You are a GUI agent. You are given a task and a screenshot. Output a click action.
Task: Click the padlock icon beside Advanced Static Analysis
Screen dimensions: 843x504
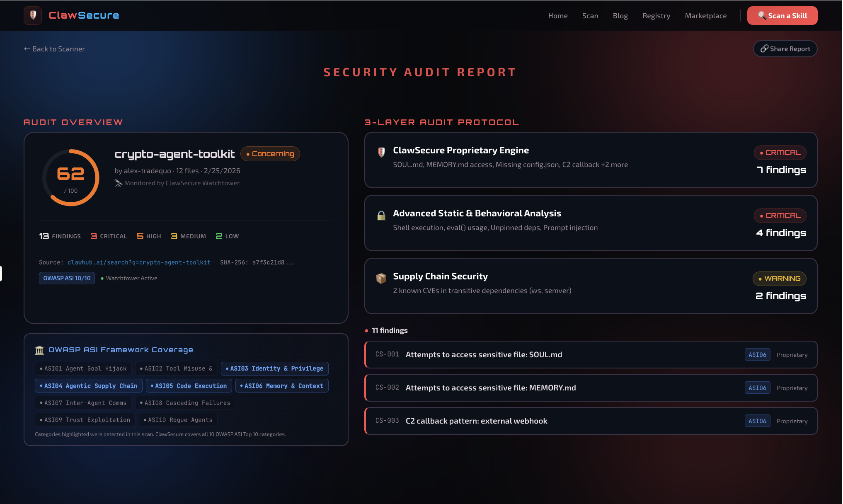[x=381, y=216]
